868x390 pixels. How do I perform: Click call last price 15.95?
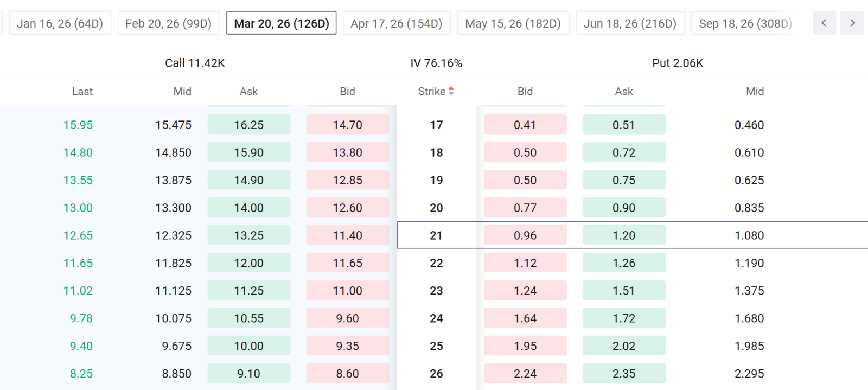pyautogui.click(x=78, y=125)
